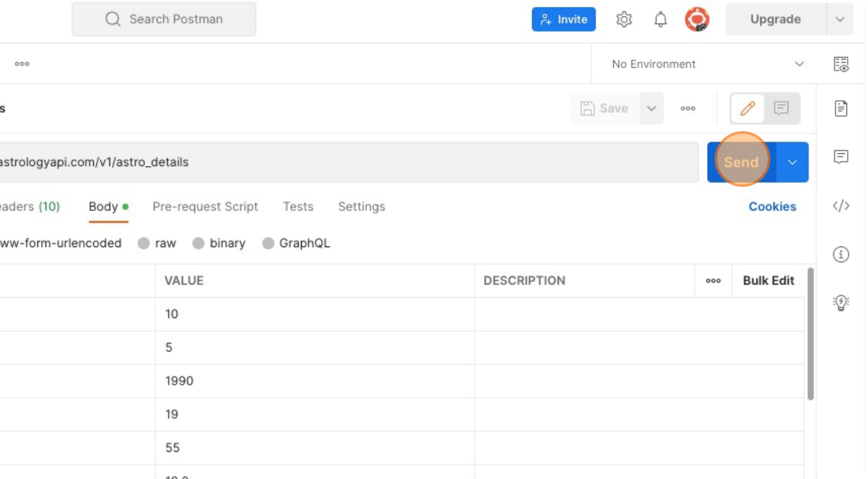Open the Bootcamp lightbulb icon

pos(842,303)
